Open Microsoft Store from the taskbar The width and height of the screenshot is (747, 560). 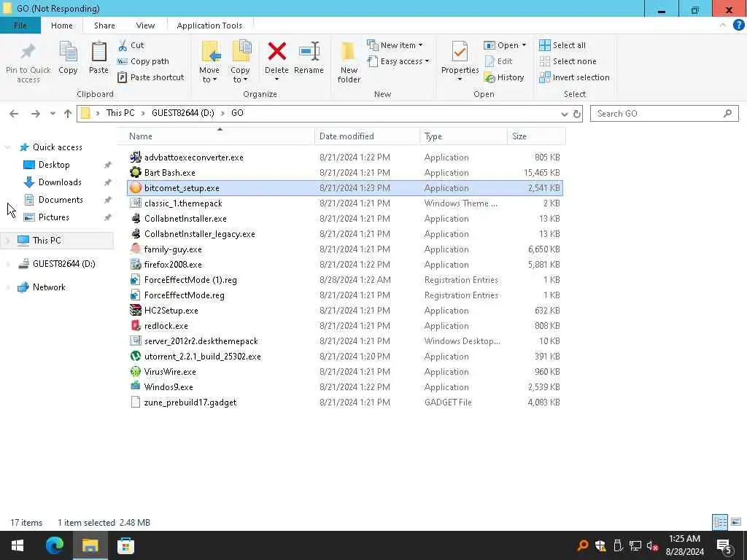(125, 545)
